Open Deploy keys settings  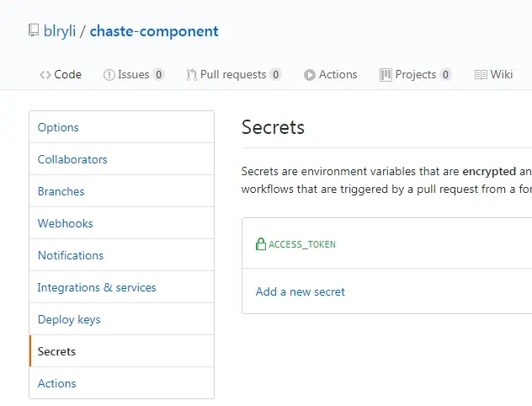tap(69, 319)
